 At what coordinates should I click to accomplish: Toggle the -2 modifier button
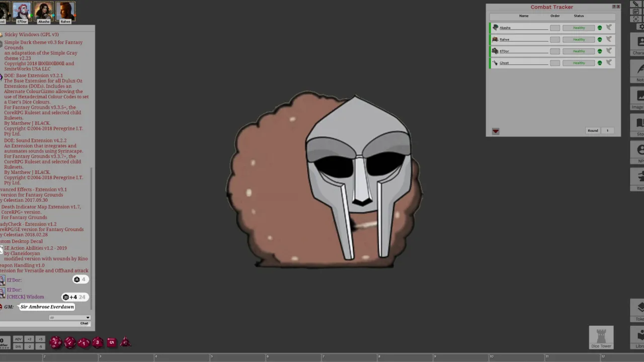[x=29, y=346]
